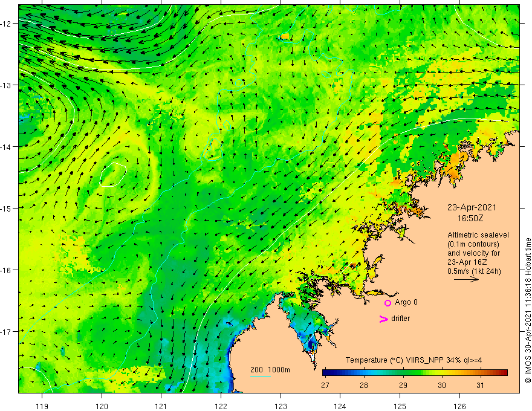The height and width of the screenshot is (411, 532).
Task: Click the temperature color bar
Action: tap(415, 373)
